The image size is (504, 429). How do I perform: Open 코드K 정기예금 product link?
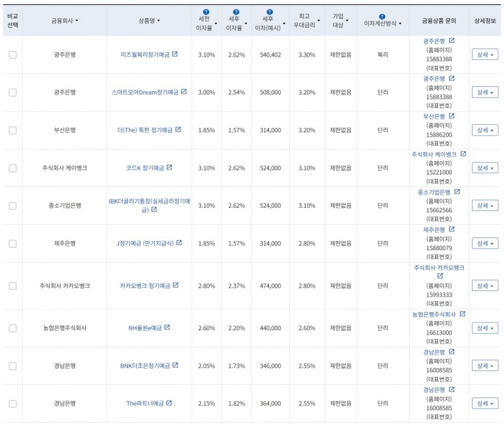pyautogui.click(x=145, y=168)
